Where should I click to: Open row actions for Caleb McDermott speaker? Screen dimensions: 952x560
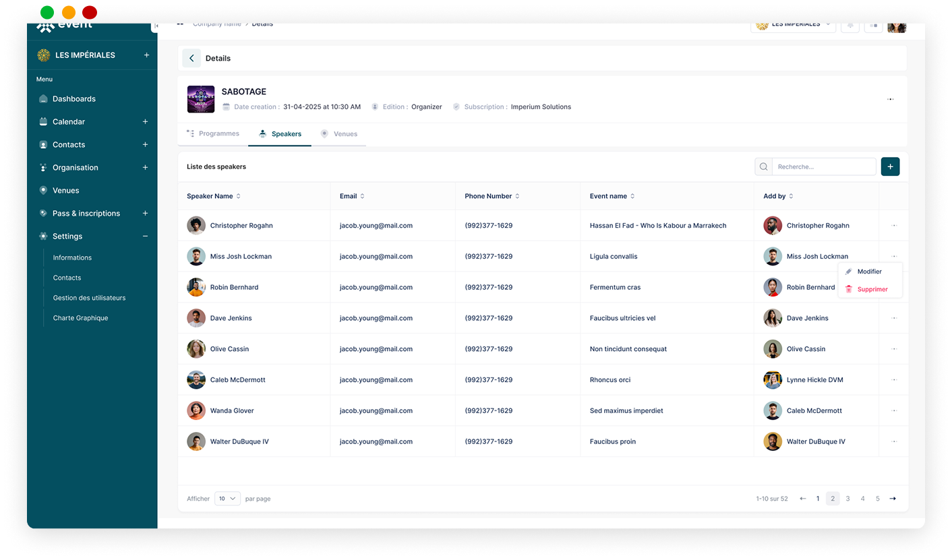tap(894, 380)
